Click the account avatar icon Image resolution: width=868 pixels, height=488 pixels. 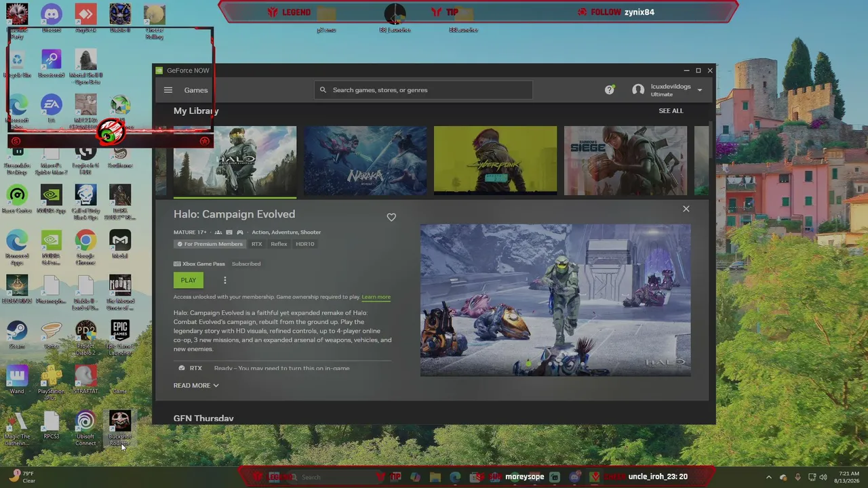(x=638, y=90)
